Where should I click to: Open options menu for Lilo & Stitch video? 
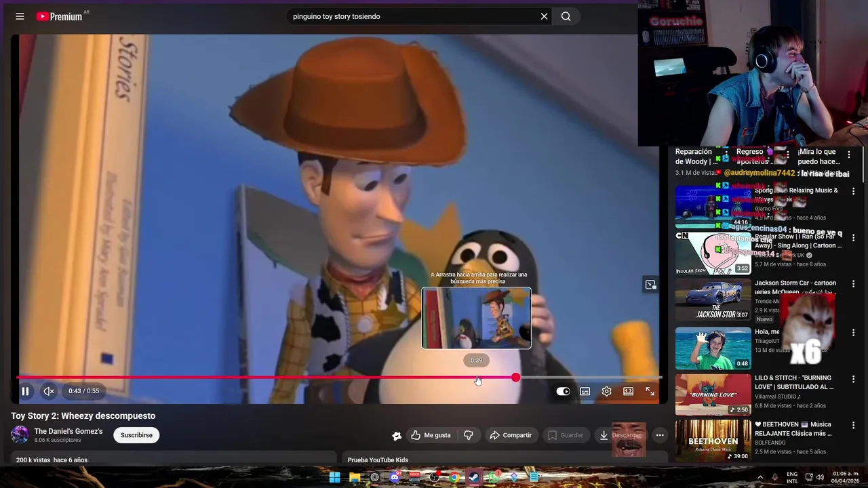[x=853, y=380]
